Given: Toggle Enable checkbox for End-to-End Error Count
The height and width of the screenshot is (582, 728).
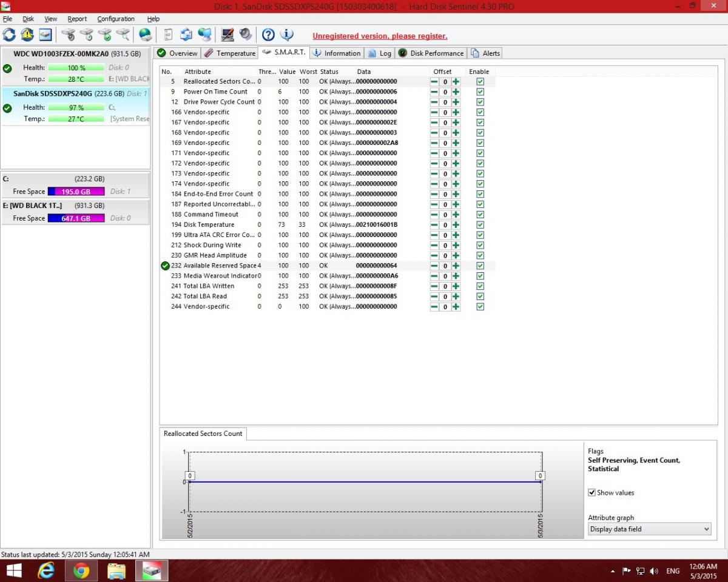Looking at the screenshot, I should pyautogui.click(x=480, y=194).
